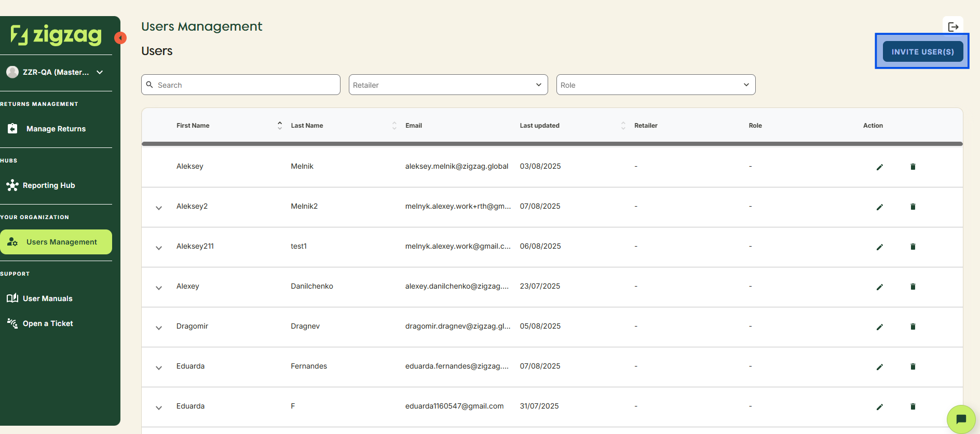The width and height of the screenshot is (980, 434).
Task: Open the chat support bubble
Action: click(x=961, y=419)
